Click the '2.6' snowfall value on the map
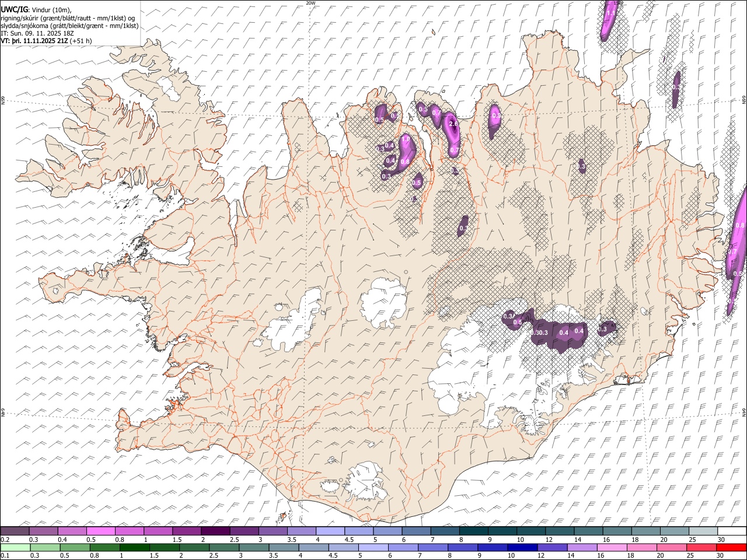747x560 pixels. [454, 124]
